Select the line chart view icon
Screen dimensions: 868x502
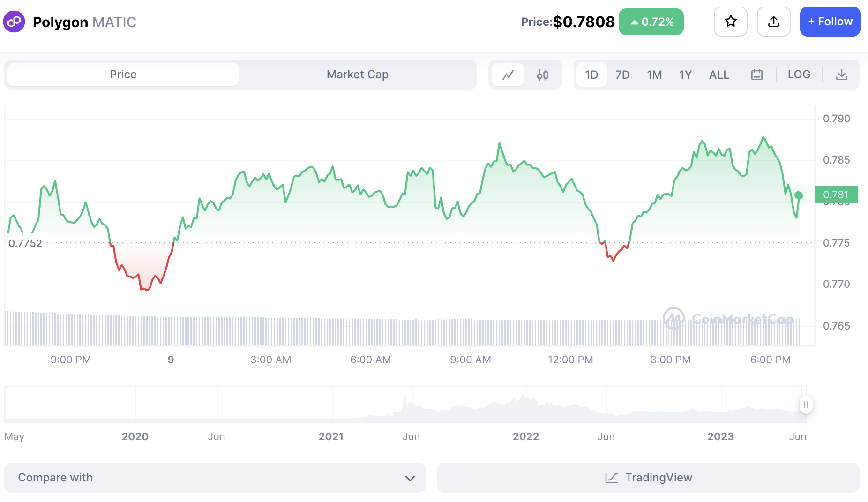tap(508, 75)
